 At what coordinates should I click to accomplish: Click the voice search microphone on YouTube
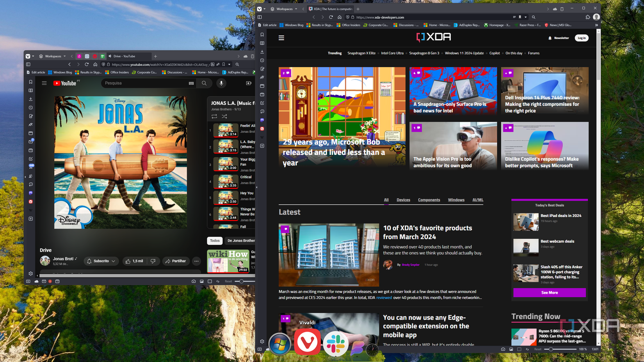[x=221, y=83]
